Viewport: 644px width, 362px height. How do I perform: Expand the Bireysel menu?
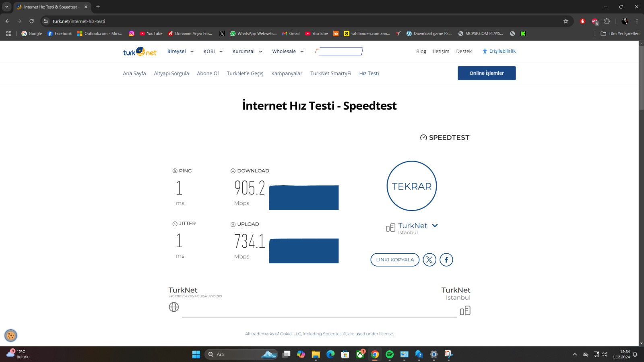click(180, 52)
